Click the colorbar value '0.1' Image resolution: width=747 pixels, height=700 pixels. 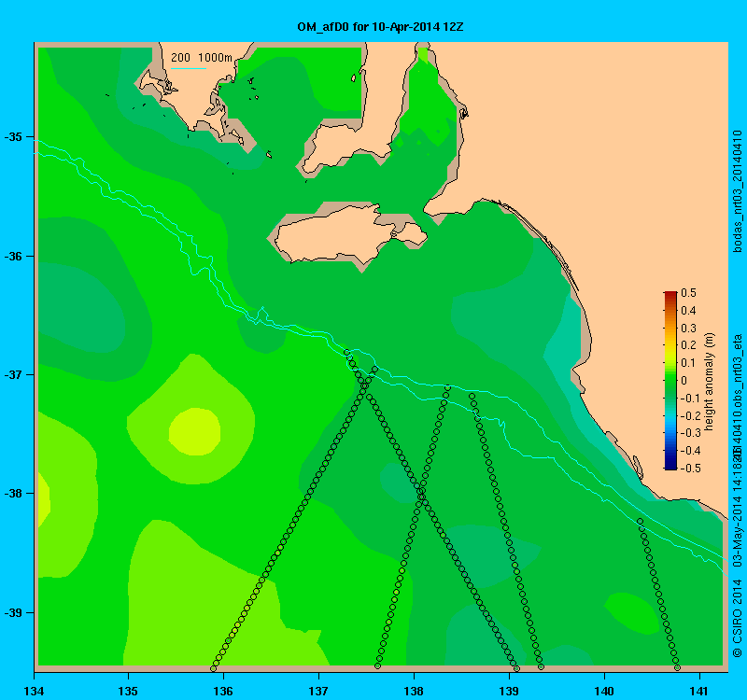click(x=688, y=363)
